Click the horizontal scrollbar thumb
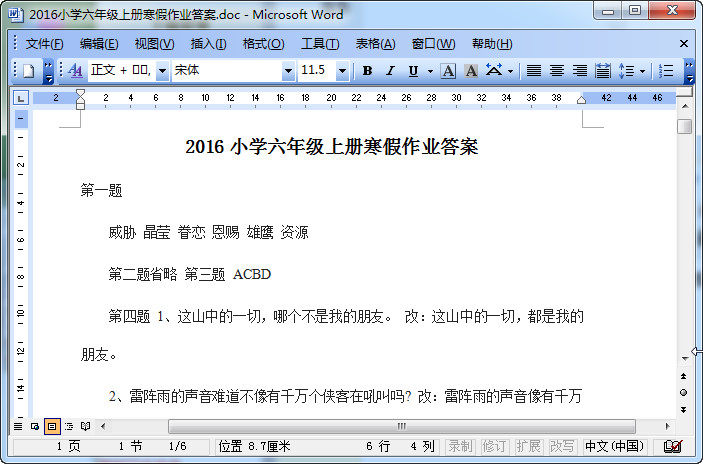703x464 pixels. pyautogui.click(x=402, y=426)
